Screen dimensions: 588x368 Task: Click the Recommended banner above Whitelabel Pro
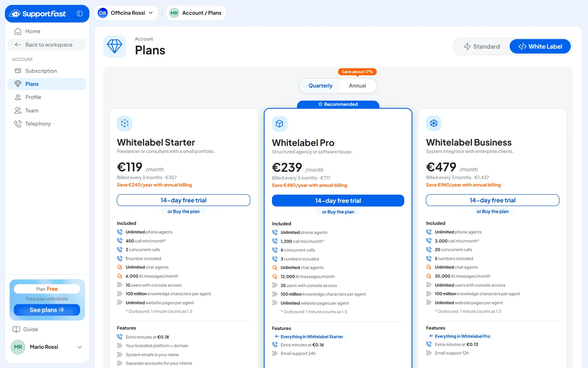[338, 104]
